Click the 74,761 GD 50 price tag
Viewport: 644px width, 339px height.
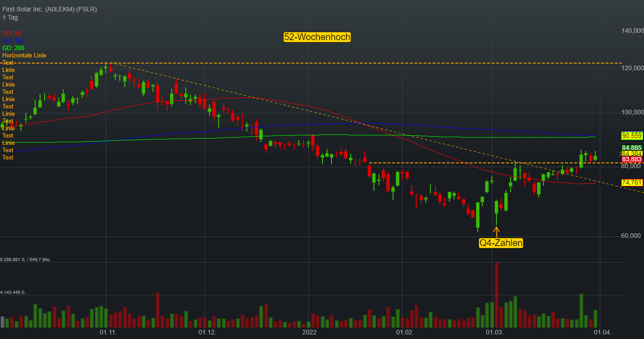[x=632, y=183]
